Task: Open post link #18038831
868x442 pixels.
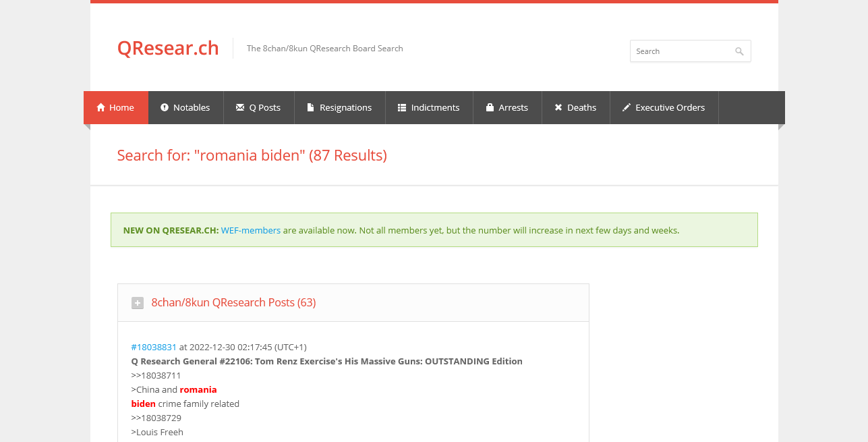Action: click(154, 347)
